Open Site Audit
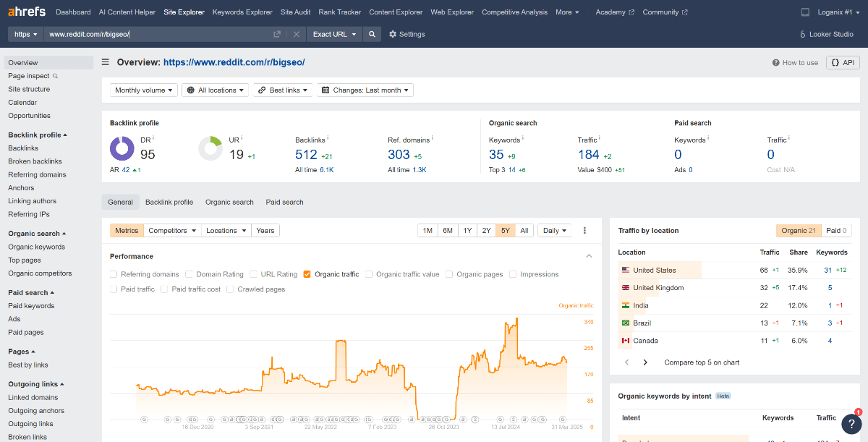 [296, 12]
